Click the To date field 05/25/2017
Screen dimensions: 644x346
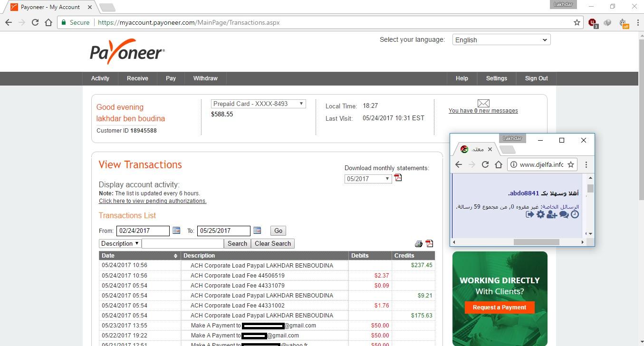pos(224,231)
